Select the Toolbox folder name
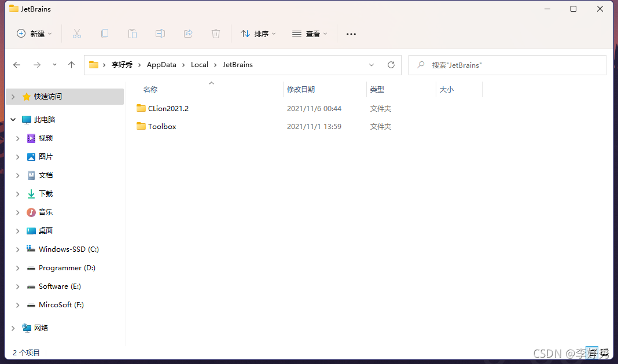This screenshot has width=618, height=364. (162, 127)
